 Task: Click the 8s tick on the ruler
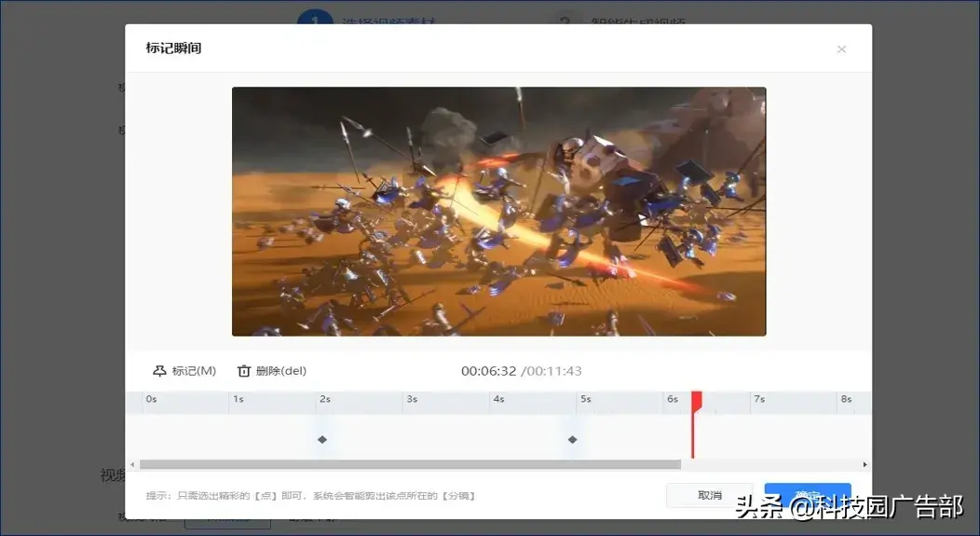[x=846, y=399]
